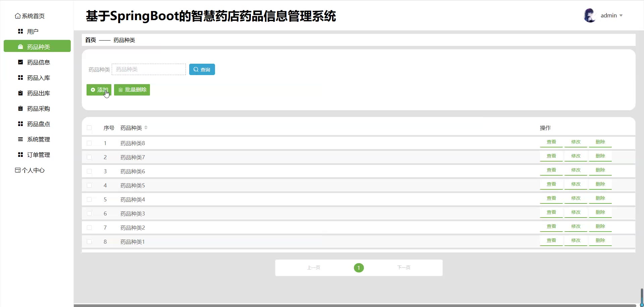Open the 药品出库 menu item
The width and height of the screenshot is (644, 307).
pyautogui.click(x=37, y=93)
